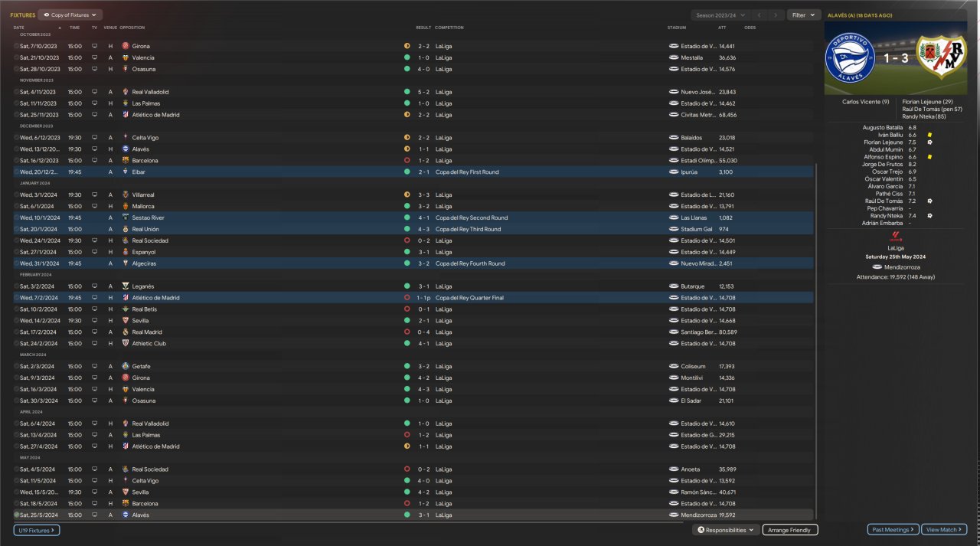This screenshot has width=980, height=546.
Task: Click the Arrange Friendly button
Action: pos(790,530)
